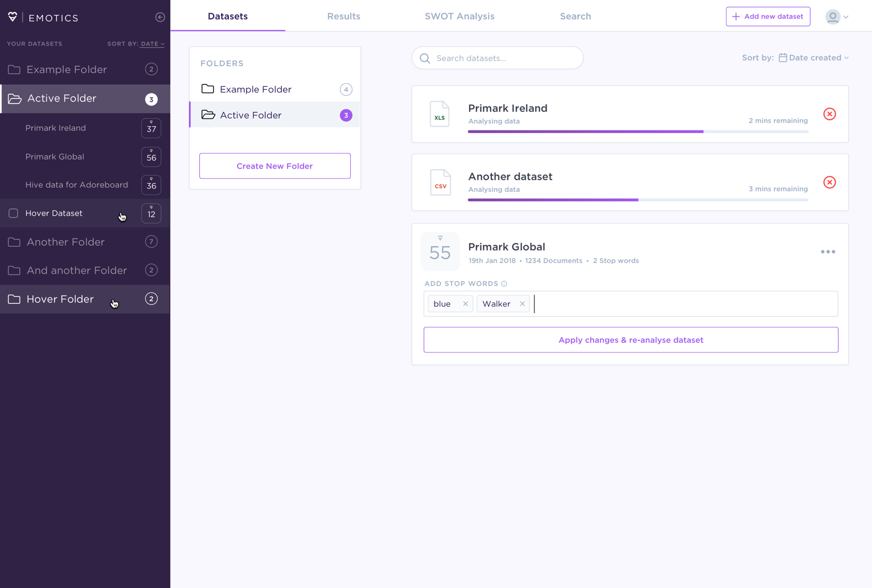Click the Another Folder count badge 7

coord(152,242)
